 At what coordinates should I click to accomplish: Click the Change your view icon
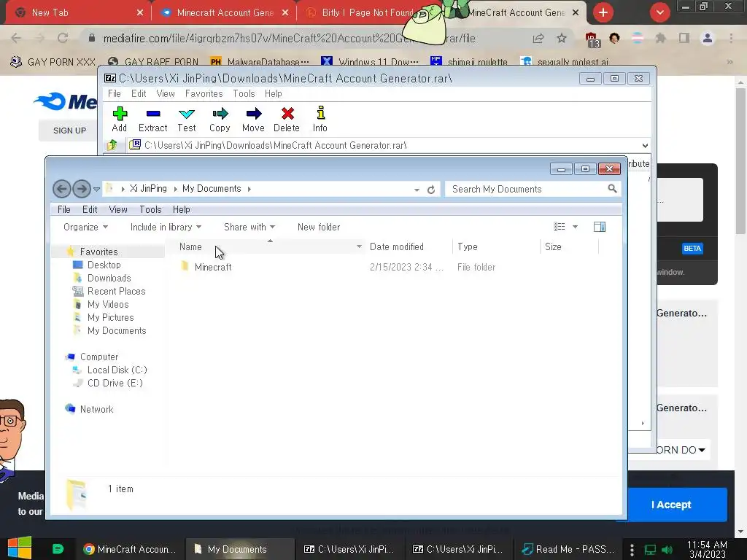coord(560,227)
